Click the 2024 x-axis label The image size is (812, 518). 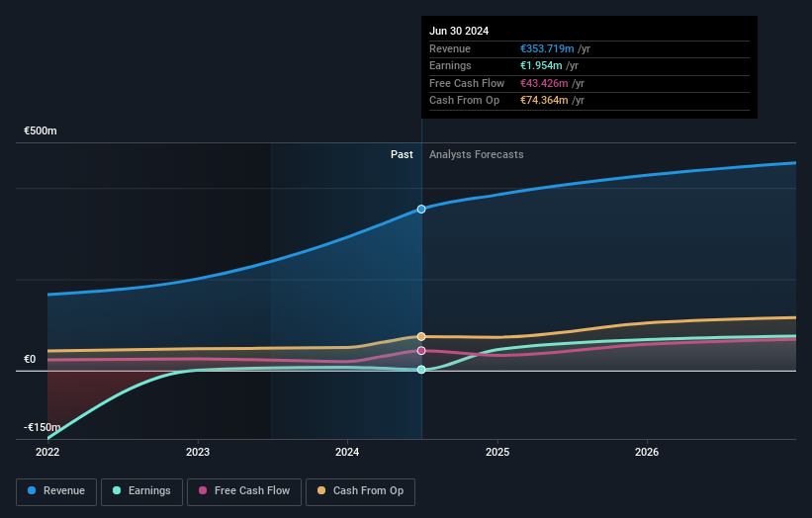pos(347,452)
